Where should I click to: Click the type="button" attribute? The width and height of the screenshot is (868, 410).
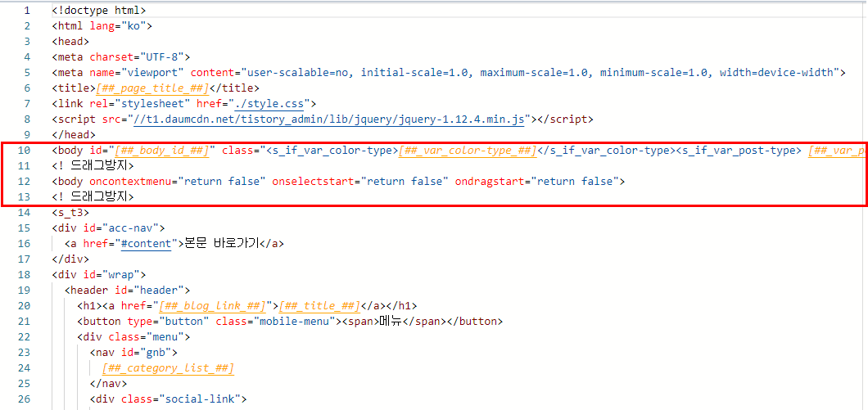pyautogui.click(x=169, y=321)
